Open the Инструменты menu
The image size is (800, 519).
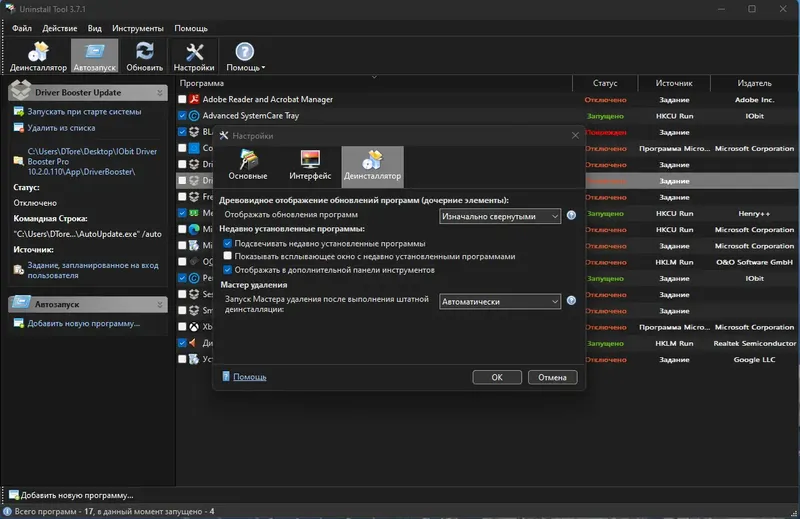[138, 28]
